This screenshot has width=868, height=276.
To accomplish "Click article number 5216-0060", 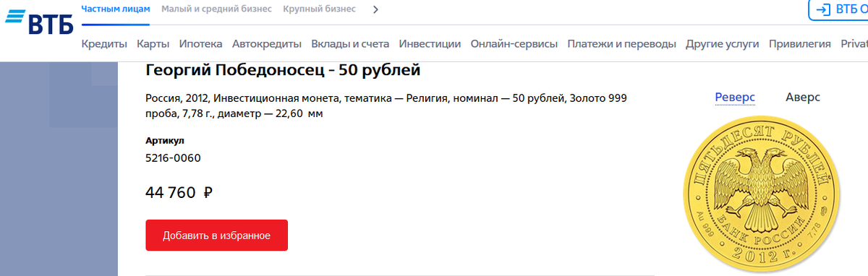I will pyautogui.click(x=174, y=158).
